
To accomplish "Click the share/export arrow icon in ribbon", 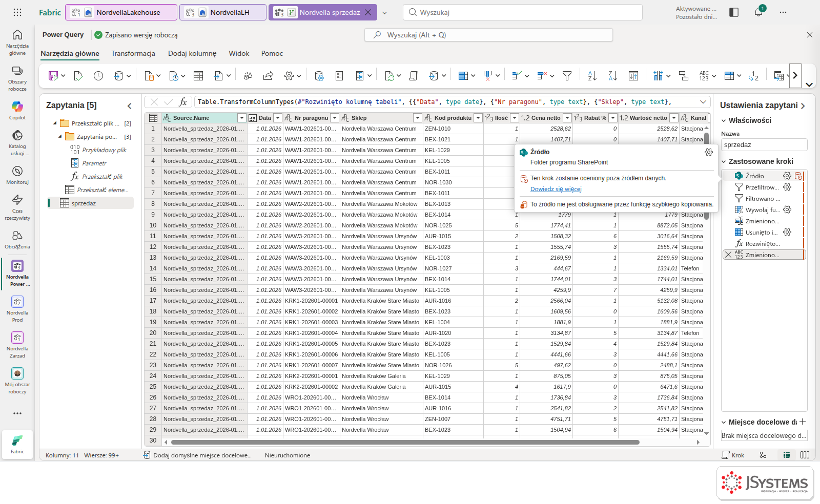I will tap(268, 76).
